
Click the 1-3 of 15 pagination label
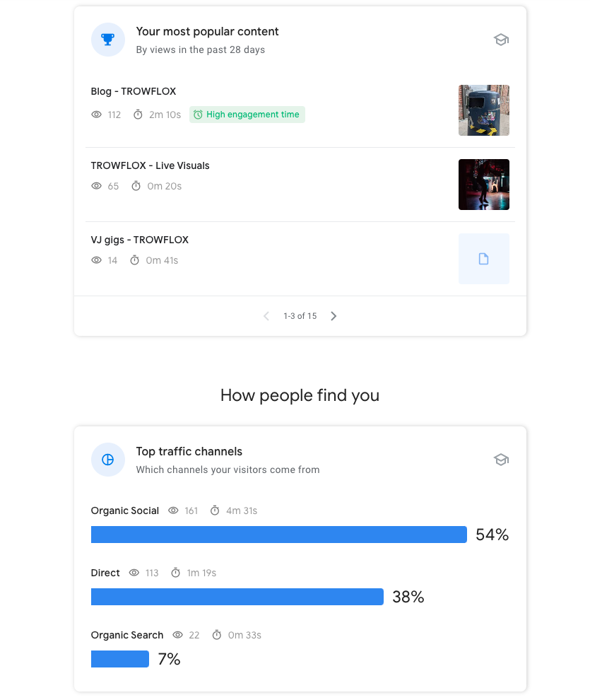(x=300, y=316)
